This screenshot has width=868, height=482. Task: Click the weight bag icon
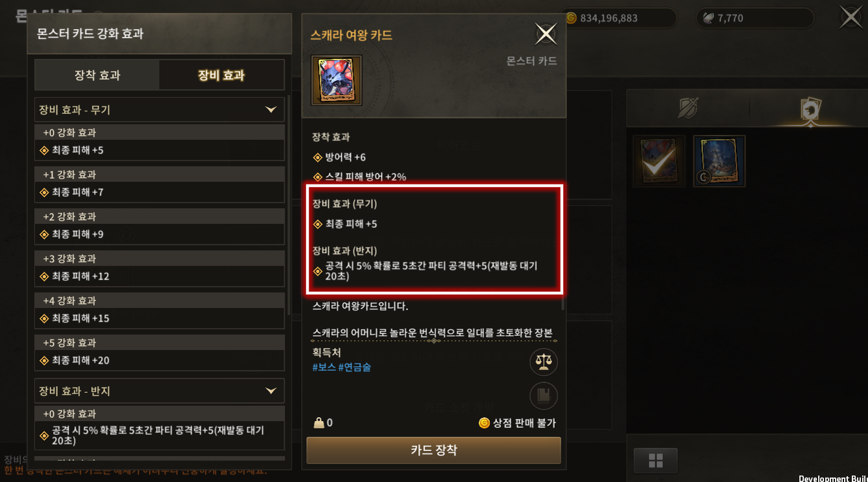[318, 423]
